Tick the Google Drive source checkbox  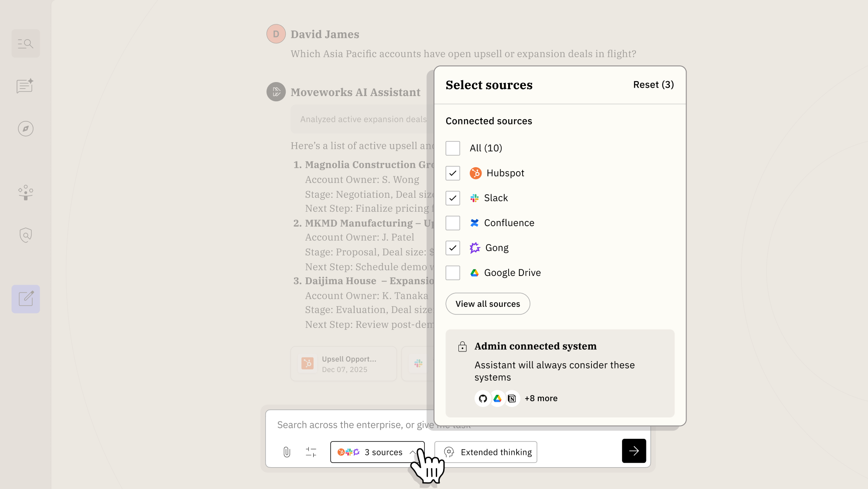(453, 273)
